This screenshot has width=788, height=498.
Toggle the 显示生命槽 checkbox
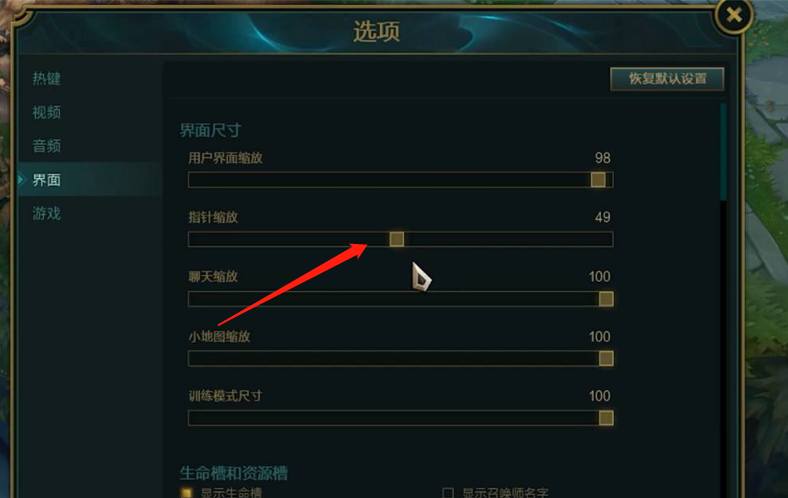point(186,492)
